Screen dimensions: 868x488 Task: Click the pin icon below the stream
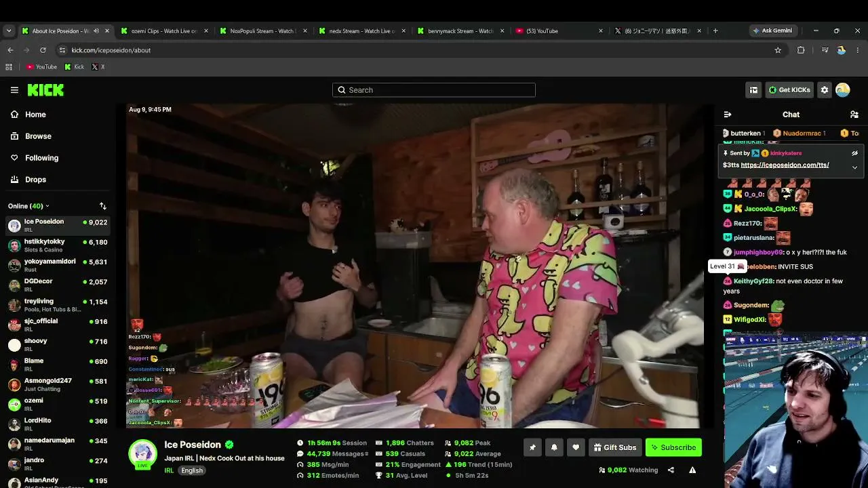coord(532,447)
